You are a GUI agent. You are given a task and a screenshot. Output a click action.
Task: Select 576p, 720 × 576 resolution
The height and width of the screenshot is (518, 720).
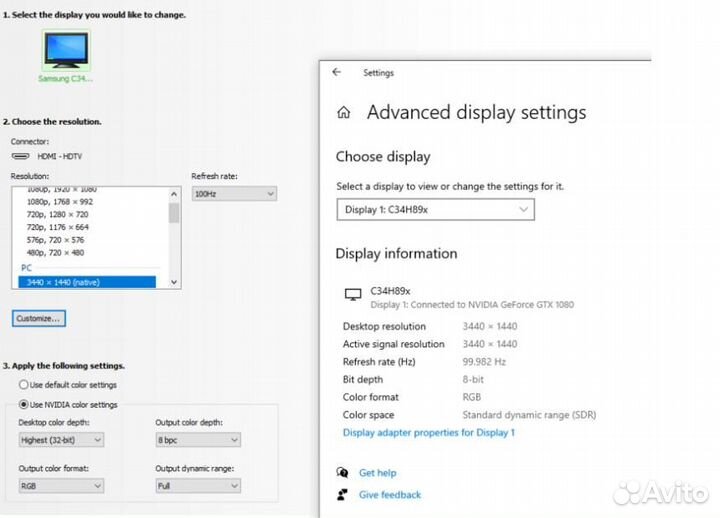pos(55,240)
